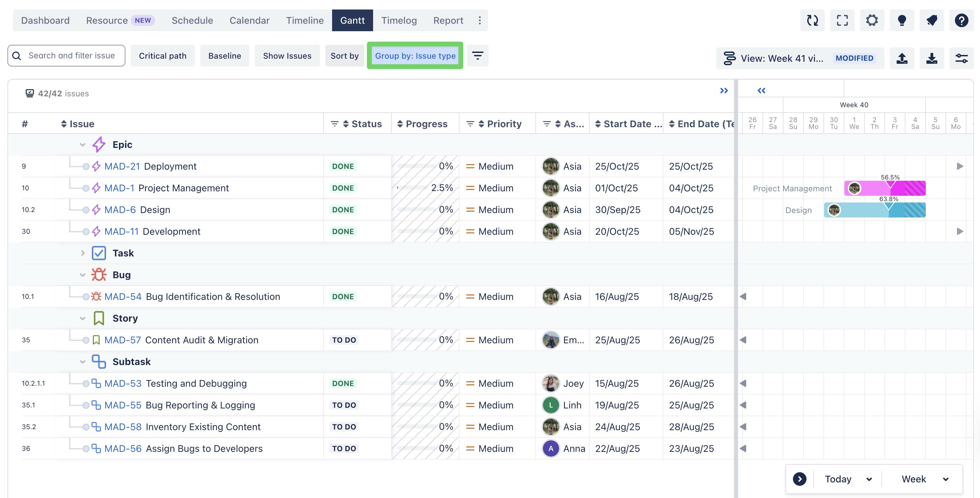Toggle Show Issues option
This screenshot has height=498, width=980.
[287, 56]
